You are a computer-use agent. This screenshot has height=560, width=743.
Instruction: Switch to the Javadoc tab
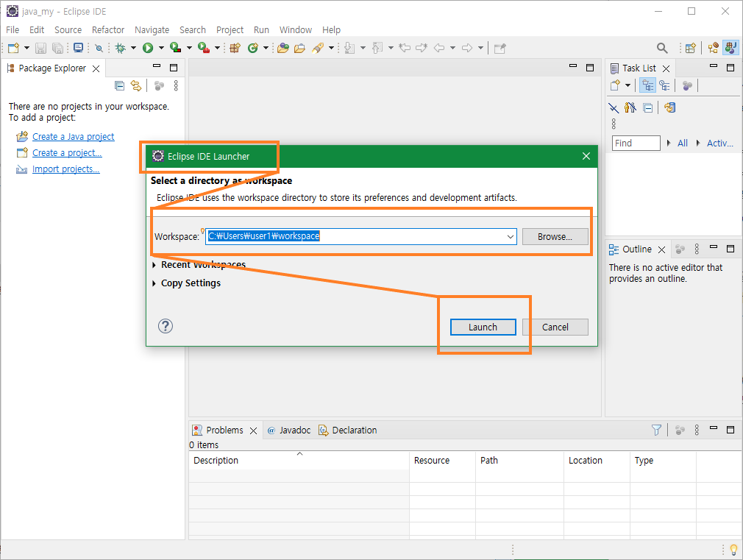pyautogui.click(x=289, y=430)
